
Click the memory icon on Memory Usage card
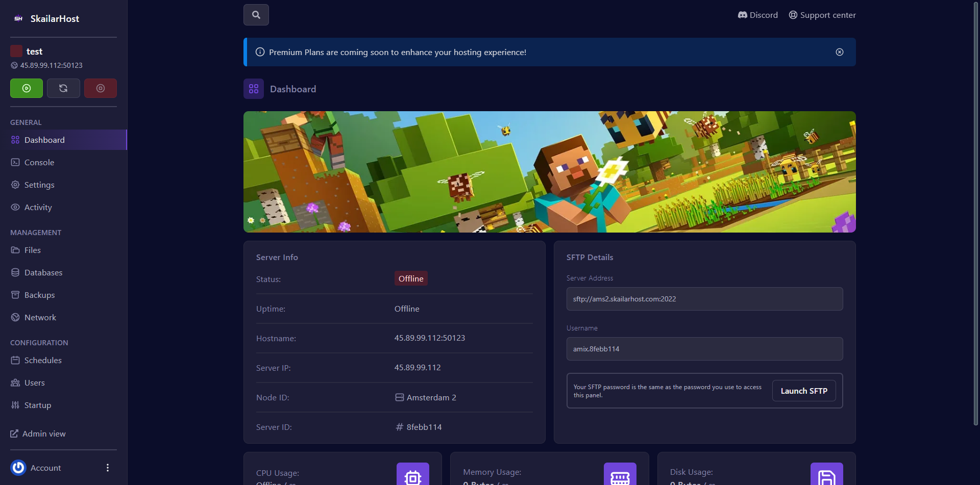pyautogui.click(x=620, y=477)
